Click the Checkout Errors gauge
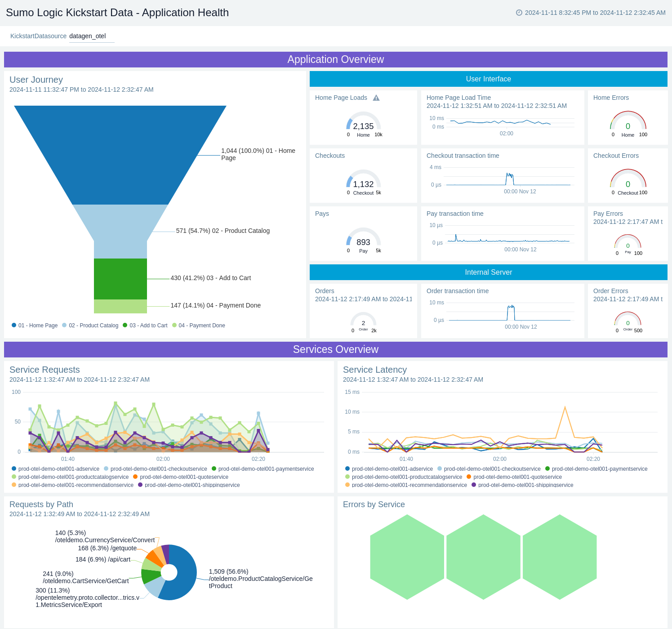 [x=627, y=180]
